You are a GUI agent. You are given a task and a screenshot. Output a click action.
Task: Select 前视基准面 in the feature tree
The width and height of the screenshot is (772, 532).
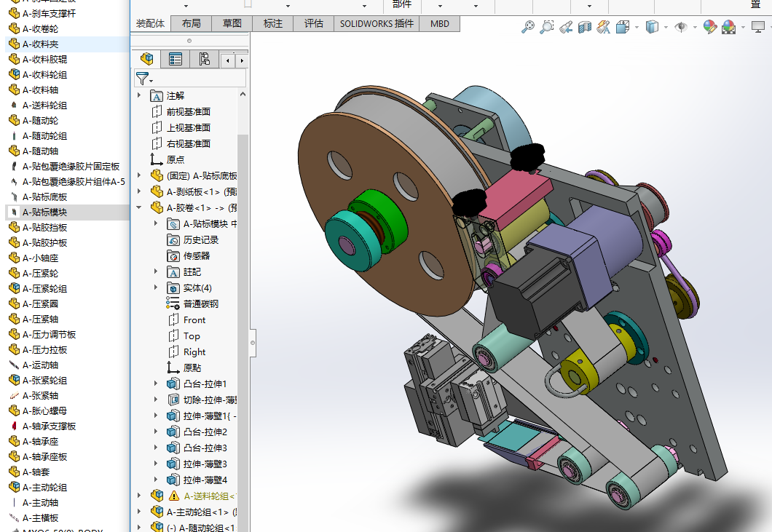188,111
